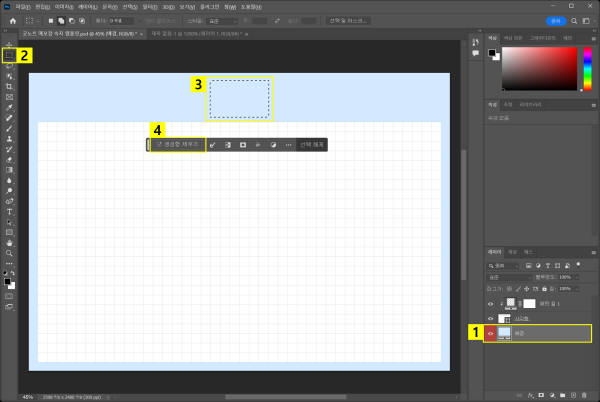The height and width of the screenshot is (402, 600).
Task: Click the new layer icon in Layers panel
Action: pyautogui.click(x=573, y=395)
